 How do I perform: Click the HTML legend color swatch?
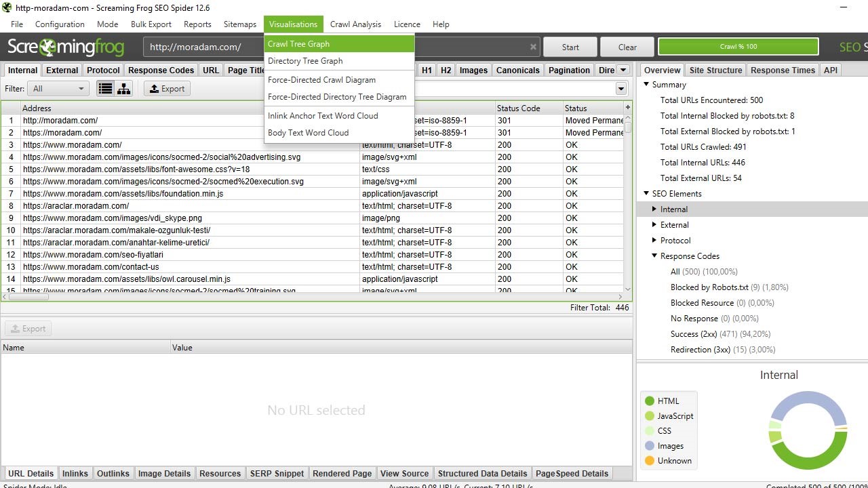[650, 401]
